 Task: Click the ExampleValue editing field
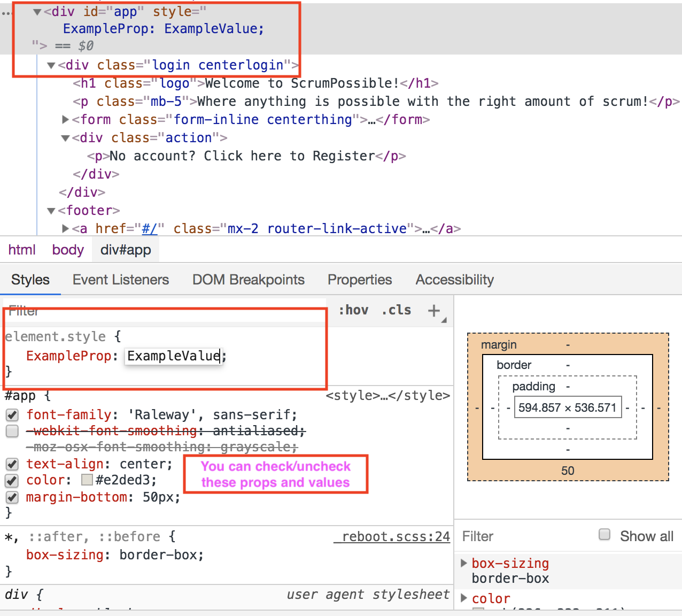tap(174, 356)
